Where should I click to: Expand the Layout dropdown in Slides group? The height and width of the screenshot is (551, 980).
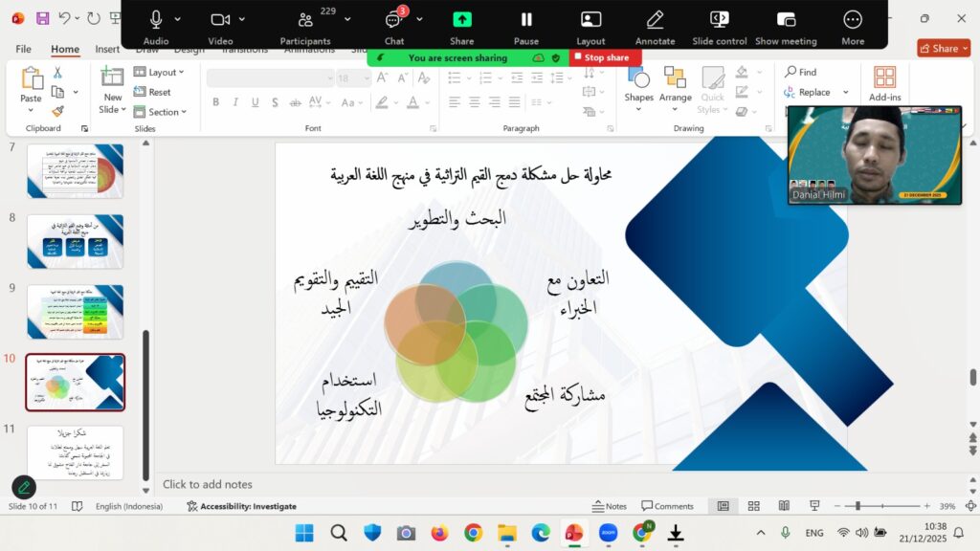(160, 72)
